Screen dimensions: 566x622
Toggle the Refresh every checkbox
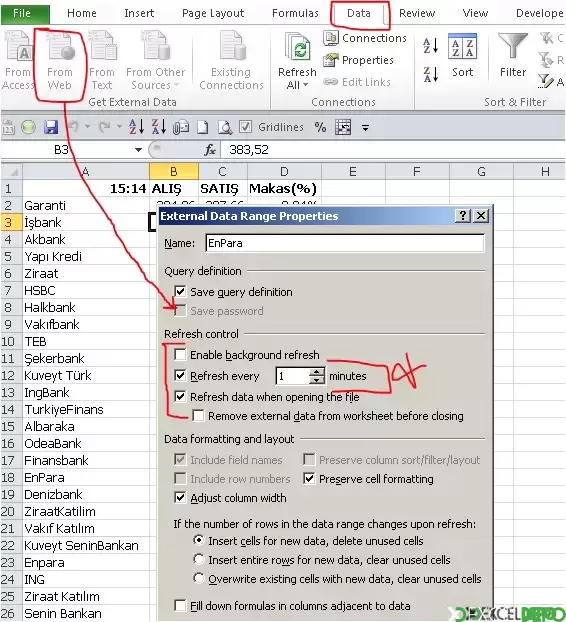pyautogui.click(x=180, y=376)
